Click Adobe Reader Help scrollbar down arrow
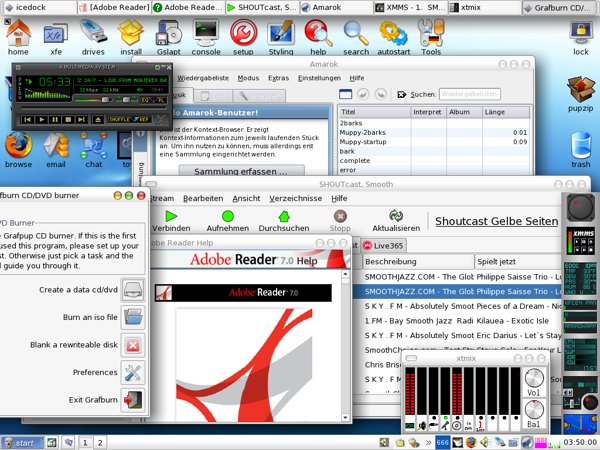600x450 pixels. click(345, 417)
